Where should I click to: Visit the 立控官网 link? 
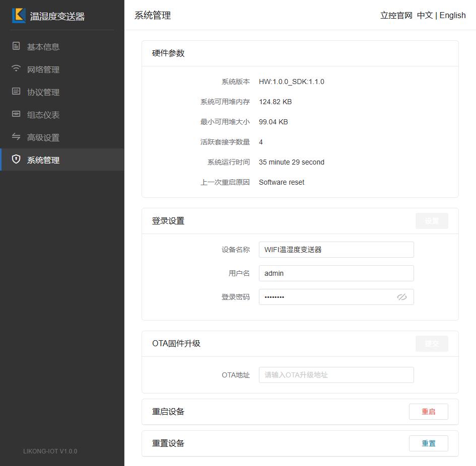(x=396, y=15)
